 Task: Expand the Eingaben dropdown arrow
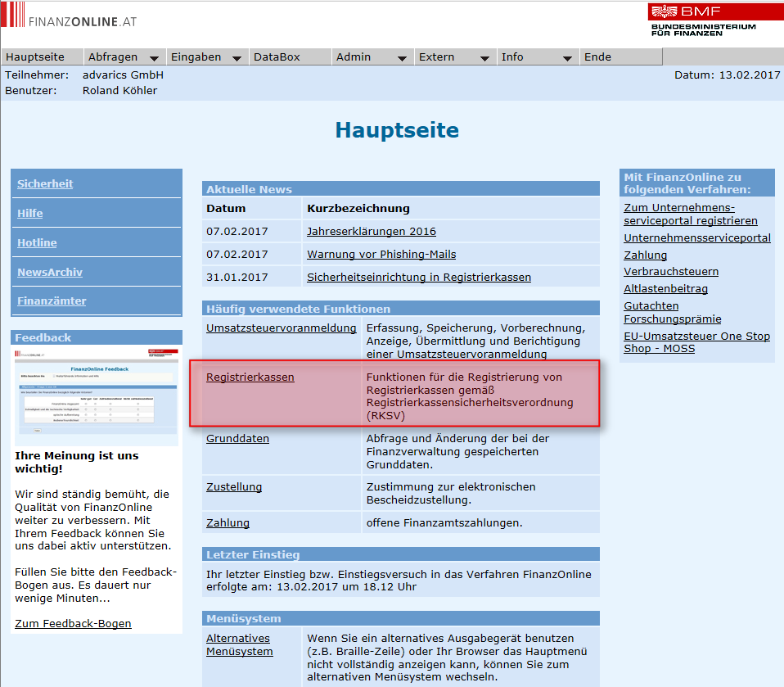237,58
